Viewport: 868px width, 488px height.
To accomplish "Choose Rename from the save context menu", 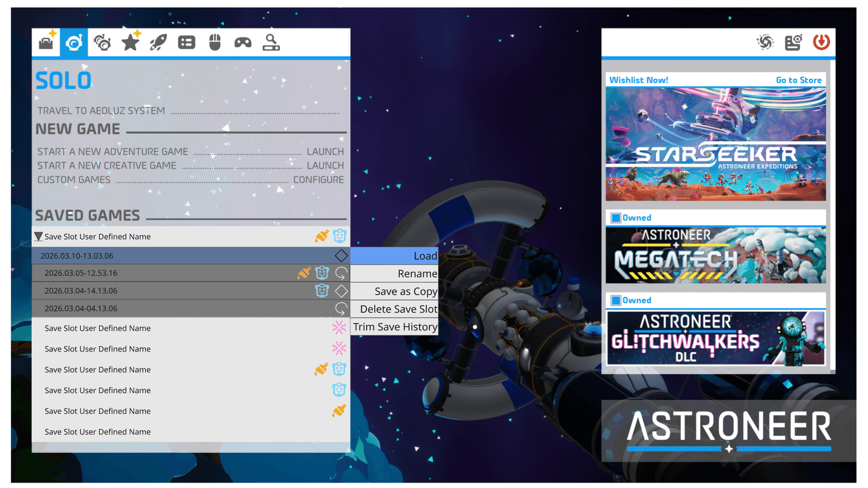I will click(394, 273).
